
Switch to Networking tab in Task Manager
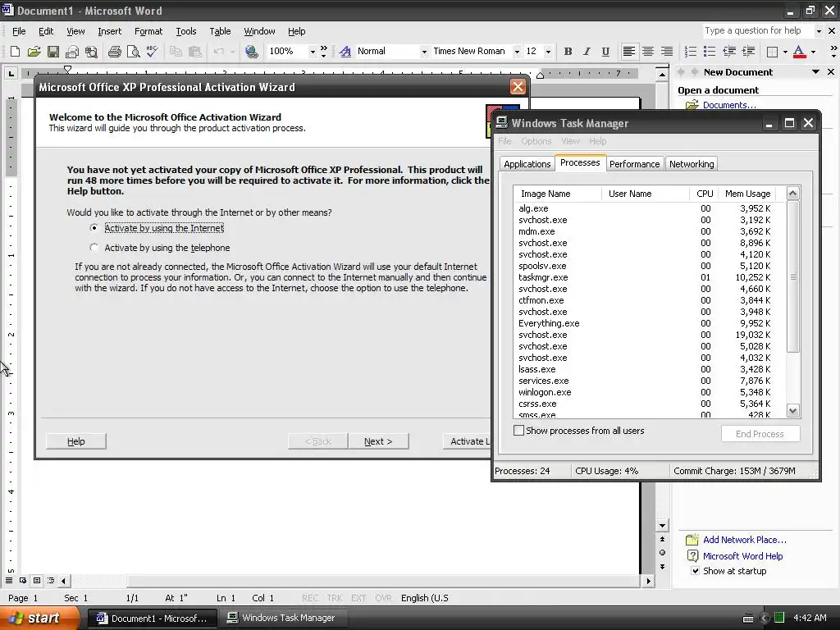(x=692, y=164)
